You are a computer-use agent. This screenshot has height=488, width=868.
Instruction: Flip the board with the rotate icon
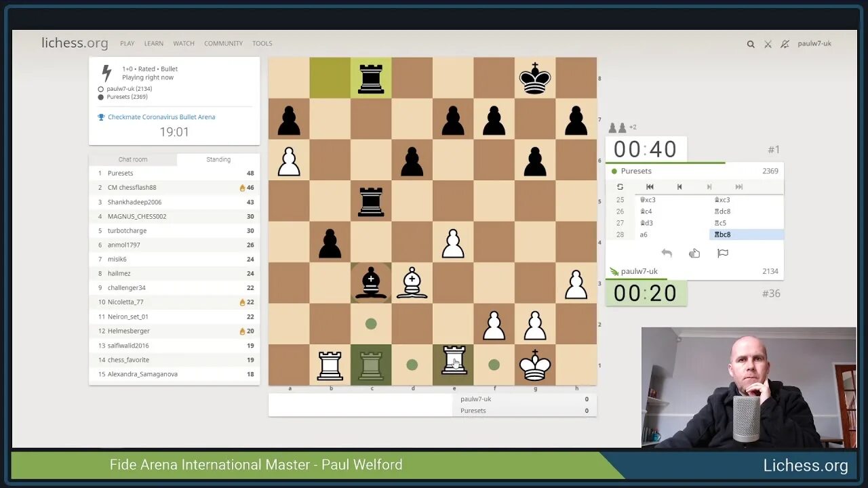coord(620,187)
